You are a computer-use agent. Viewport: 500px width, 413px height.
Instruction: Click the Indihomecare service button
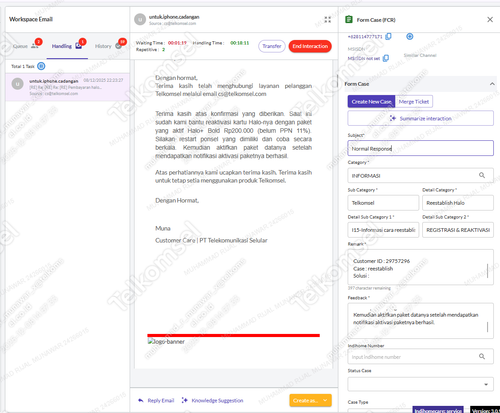pos(438,410)
